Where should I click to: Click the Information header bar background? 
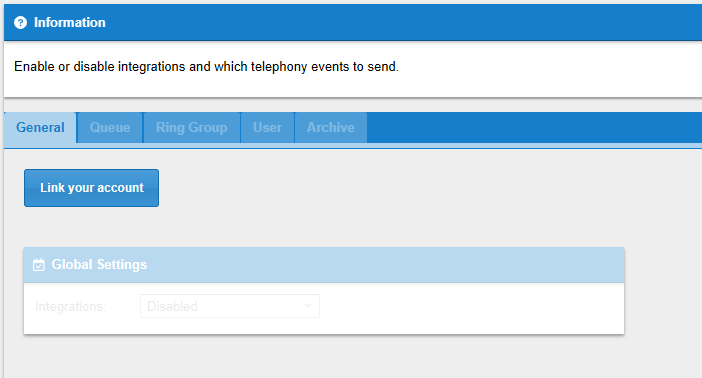(403, 22)
